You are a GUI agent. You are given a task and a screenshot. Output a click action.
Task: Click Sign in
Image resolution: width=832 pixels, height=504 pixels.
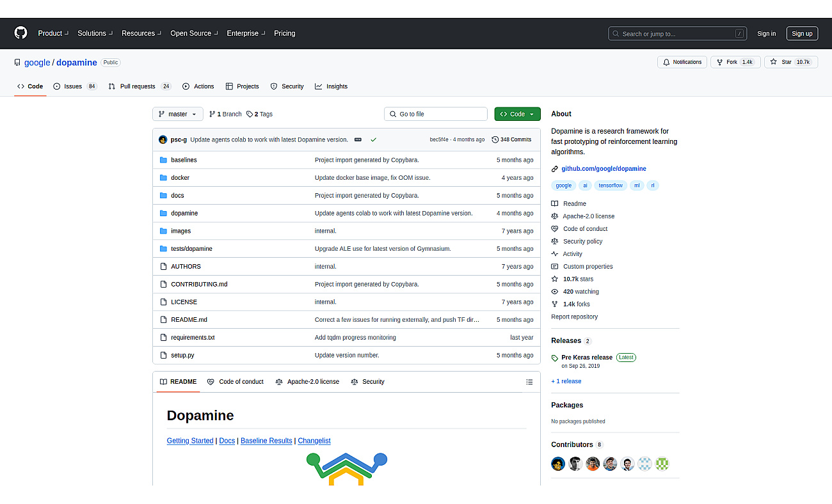click(766, 33)
